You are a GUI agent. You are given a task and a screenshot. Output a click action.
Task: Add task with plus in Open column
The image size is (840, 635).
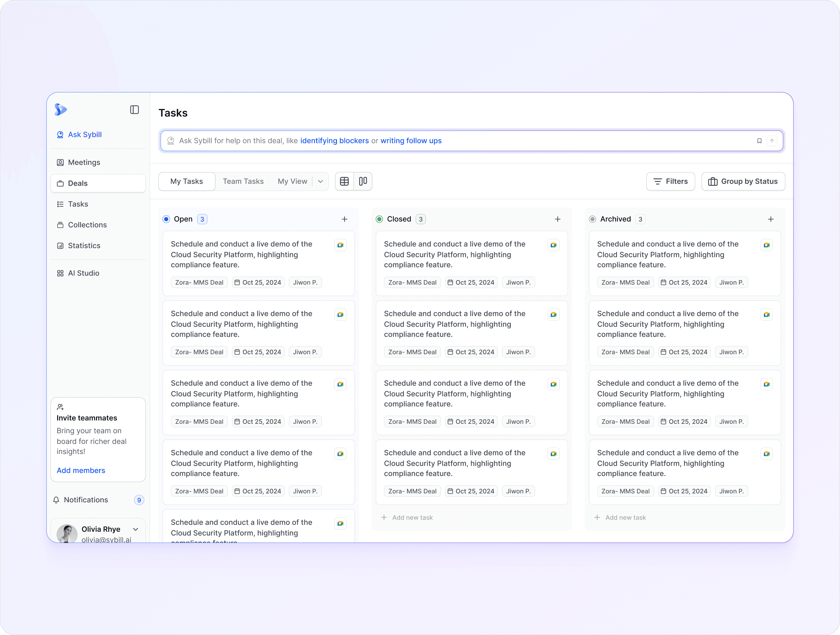point(344,219)
